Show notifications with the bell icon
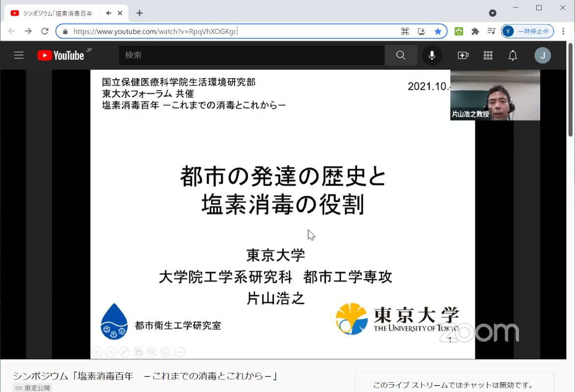The width and height of the screenshot is (575, 392). click(x=512, y=55)
